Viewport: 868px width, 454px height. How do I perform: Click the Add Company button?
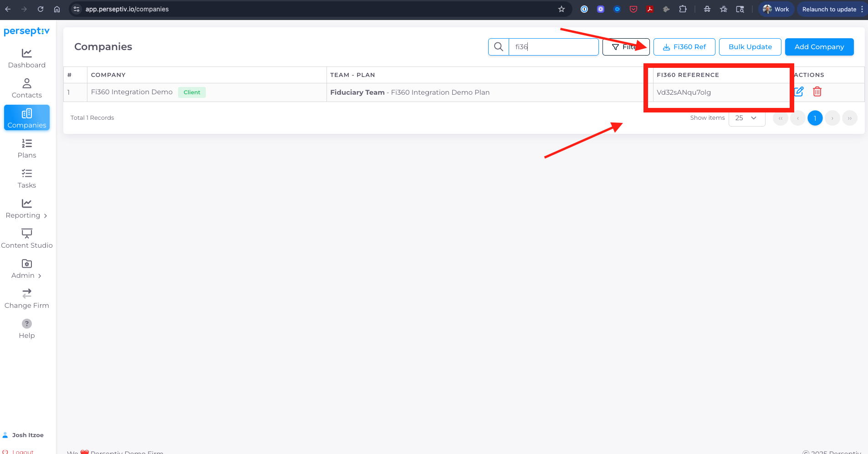[x=819, y=47]
